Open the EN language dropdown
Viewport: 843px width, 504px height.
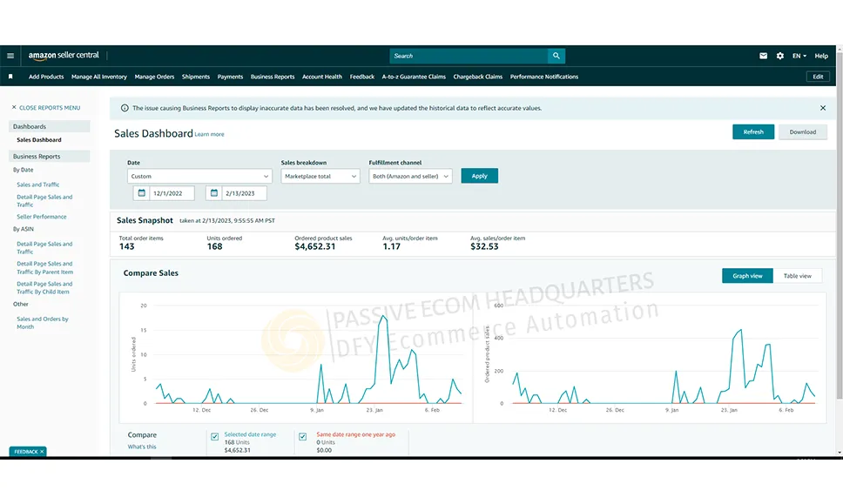799,56
